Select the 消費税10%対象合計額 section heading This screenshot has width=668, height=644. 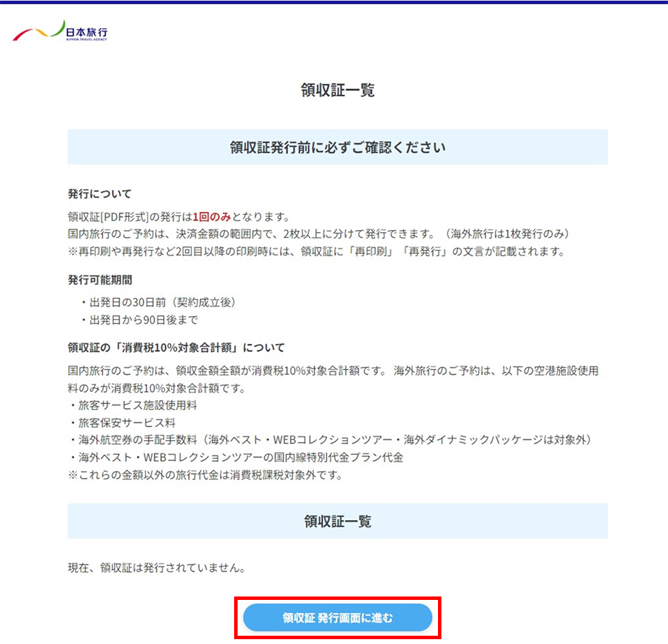(x=176, y=348)
